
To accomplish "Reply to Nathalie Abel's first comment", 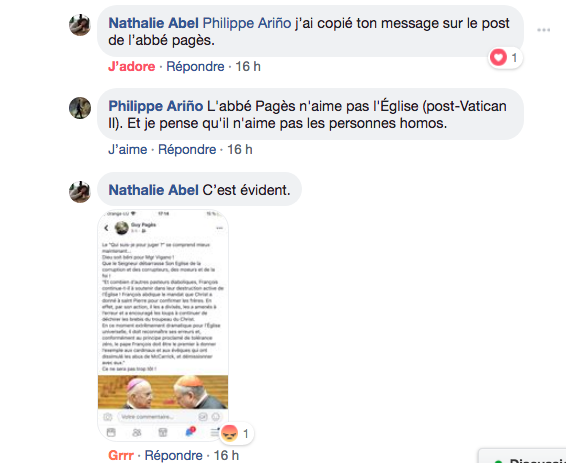I will [195, 67].
